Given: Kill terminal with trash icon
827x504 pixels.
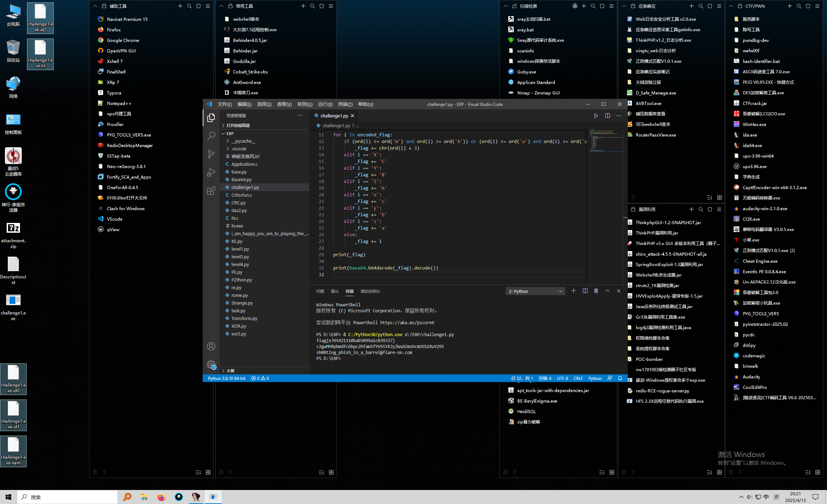Looking at the screenshot, I should point(596,291).
